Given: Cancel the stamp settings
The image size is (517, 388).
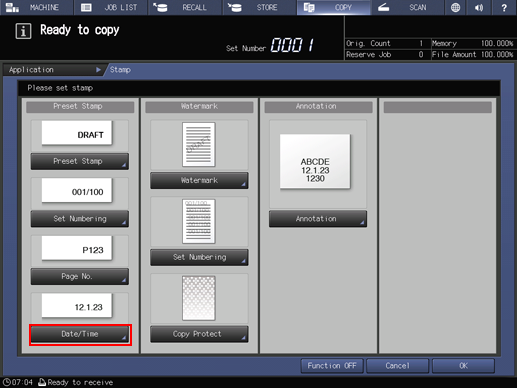Looking at the screenshot, I should click(x=397, y=366).
